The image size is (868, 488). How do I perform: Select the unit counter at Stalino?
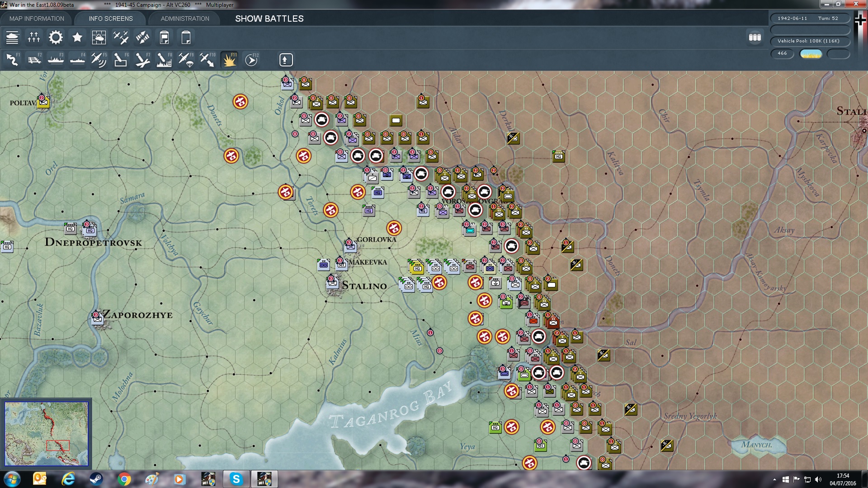click(x=333, y=283)
